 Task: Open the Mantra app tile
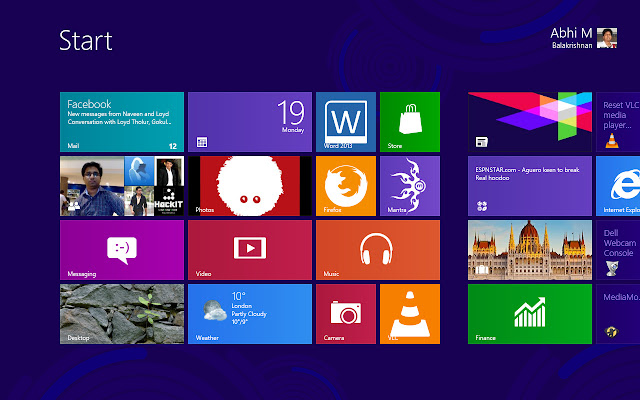[x=410, y=186]
